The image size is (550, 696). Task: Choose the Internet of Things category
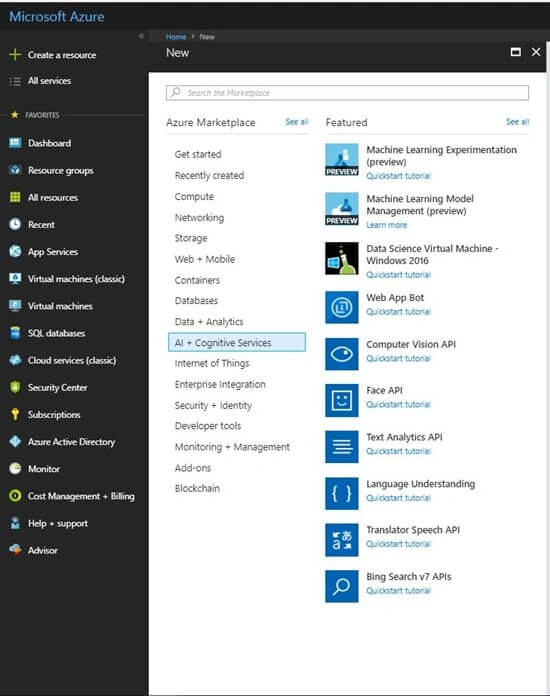212,363
